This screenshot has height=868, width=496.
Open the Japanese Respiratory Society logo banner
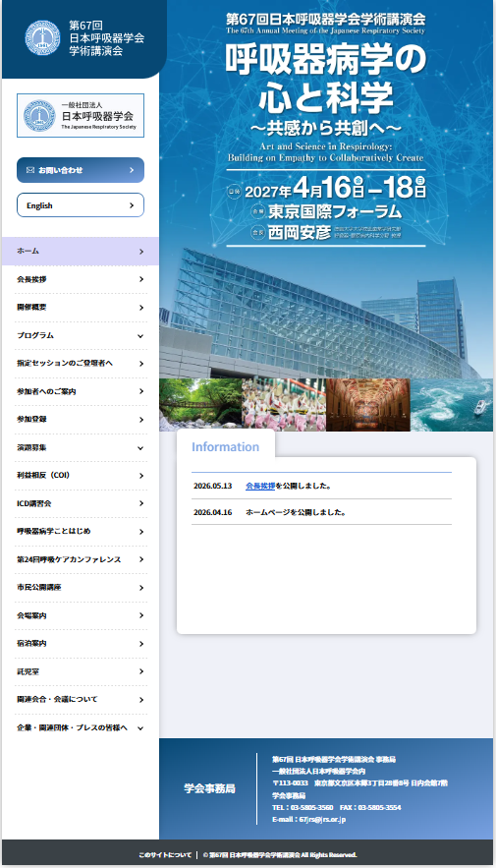coord(81,116)
